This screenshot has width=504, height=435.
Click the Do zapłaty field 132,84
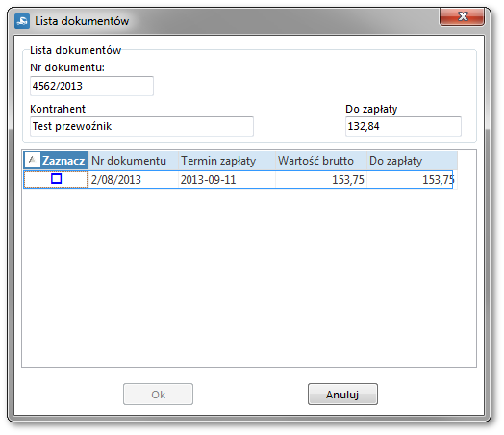click(x=403, y=126)
